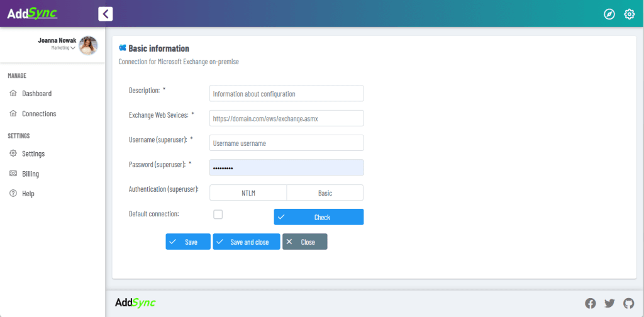Select NTLM authentication option
The height and width of the screenshot is (317, 644).
coord(248,193)
